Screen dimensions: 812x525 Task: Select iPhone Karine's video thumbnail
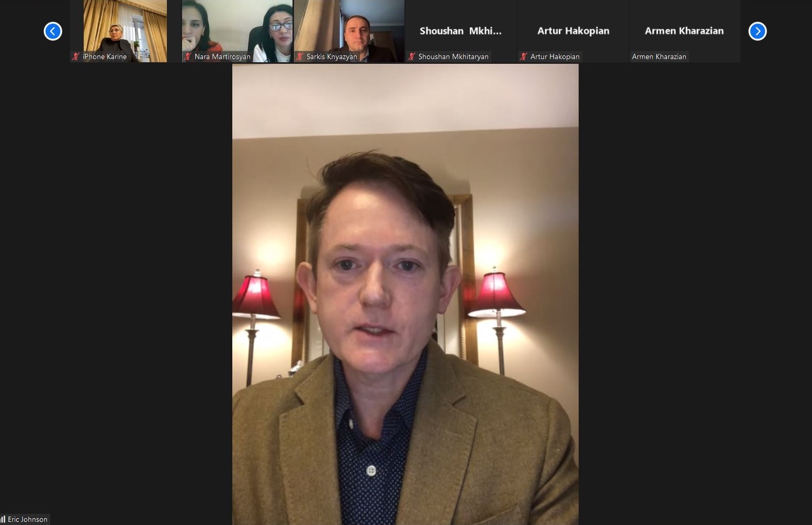click(x=125, y=26)
